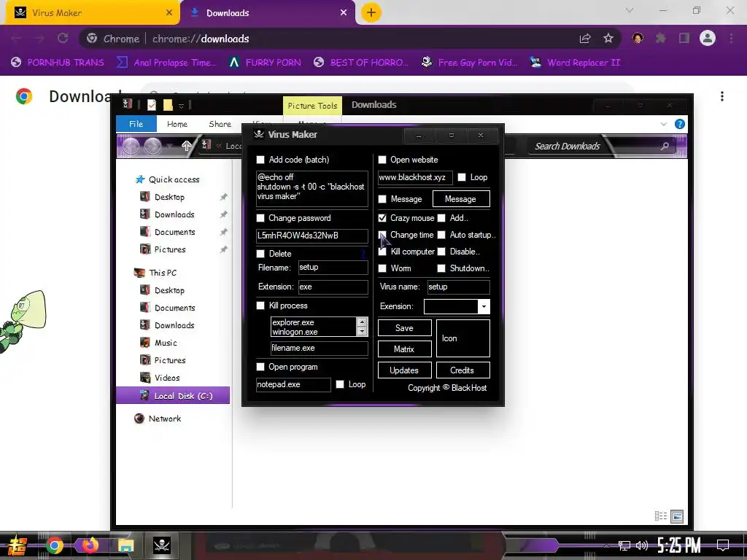747x560 pixels.
Task: Tick the Shutdown checkbox
Action: point(441,268)
